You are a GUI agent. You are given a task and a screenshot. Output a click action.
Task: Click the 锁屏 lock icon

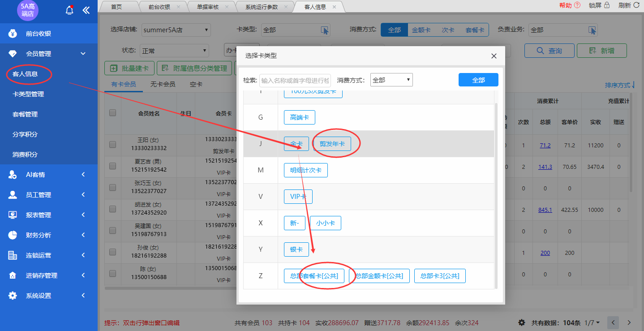[607, 5]
